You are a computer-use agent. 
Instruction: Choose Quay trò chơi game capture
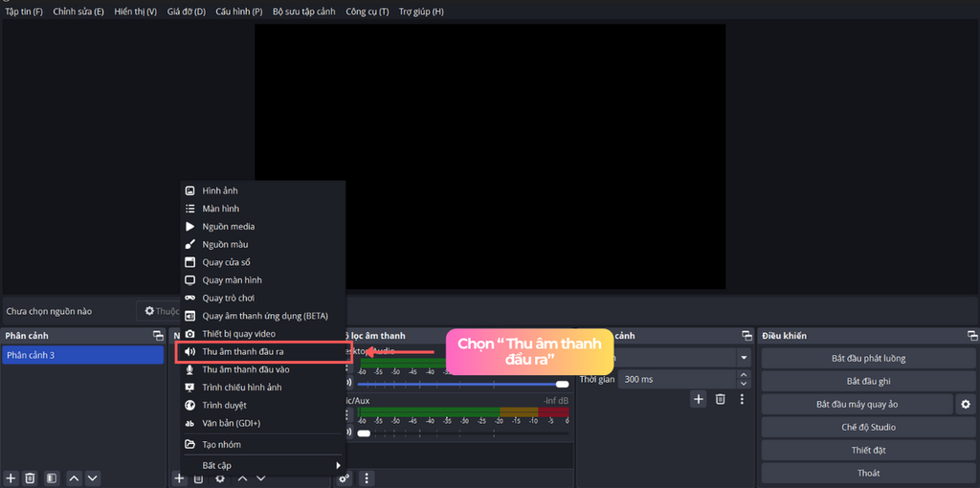[x=262, y=298]
